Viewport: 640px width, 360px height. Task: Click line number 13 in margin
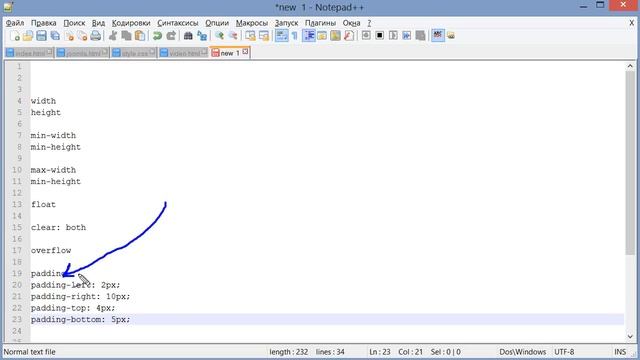tap(17, 204)
